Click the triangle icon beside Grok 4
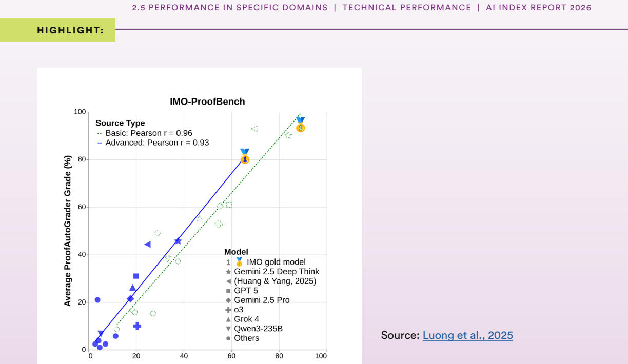628x364 pixels. 228,319
